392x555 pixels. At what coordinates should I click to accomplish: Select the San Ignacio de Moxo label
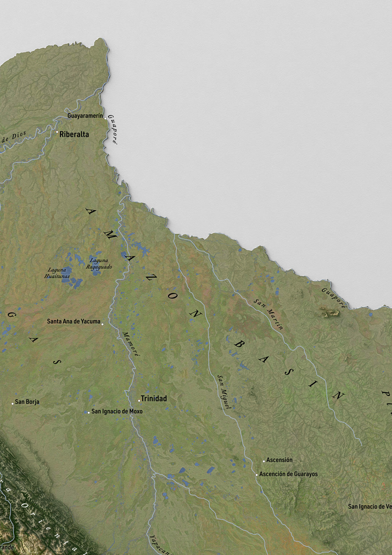117,411
